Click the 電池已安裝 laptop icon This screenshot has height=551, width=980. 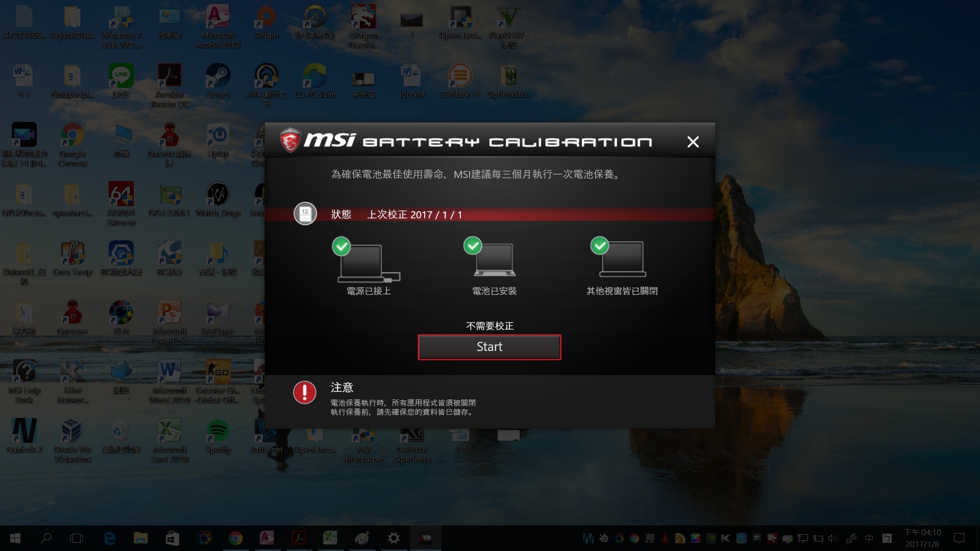point(495,260)
